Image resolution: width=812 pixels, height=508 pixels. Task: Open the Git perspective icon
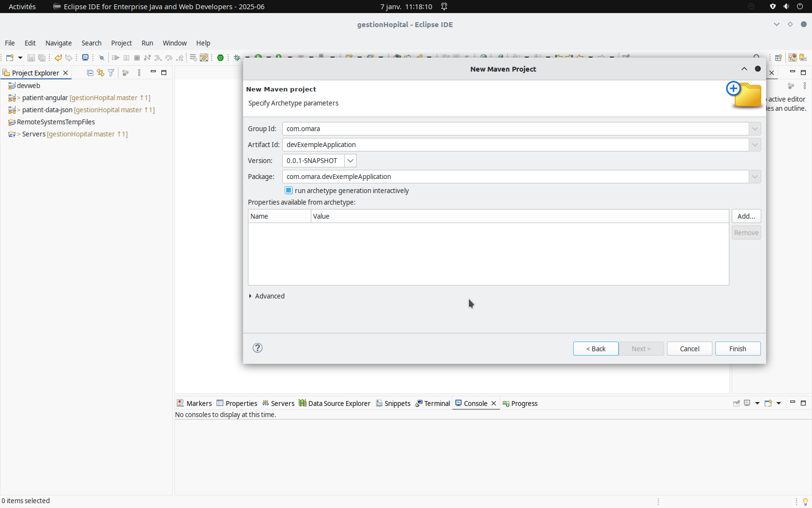[x=803, y=58]
